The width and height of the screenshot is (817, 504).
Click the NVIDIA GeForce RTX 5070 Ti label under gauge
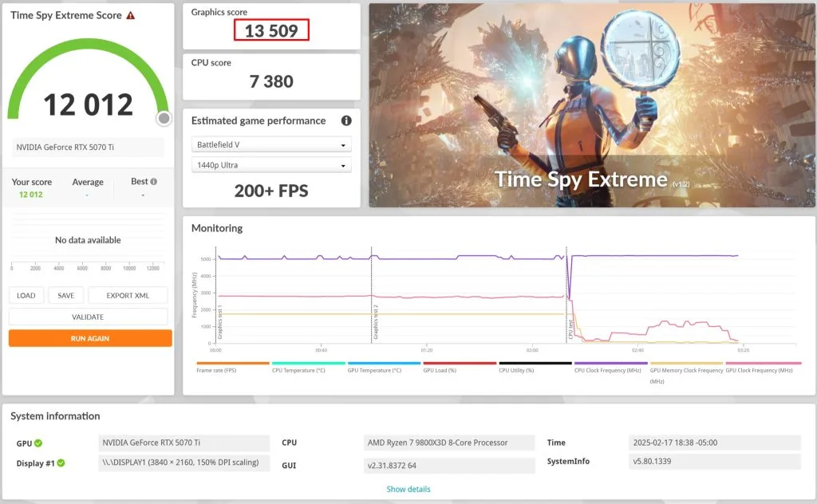coord(88,148)
